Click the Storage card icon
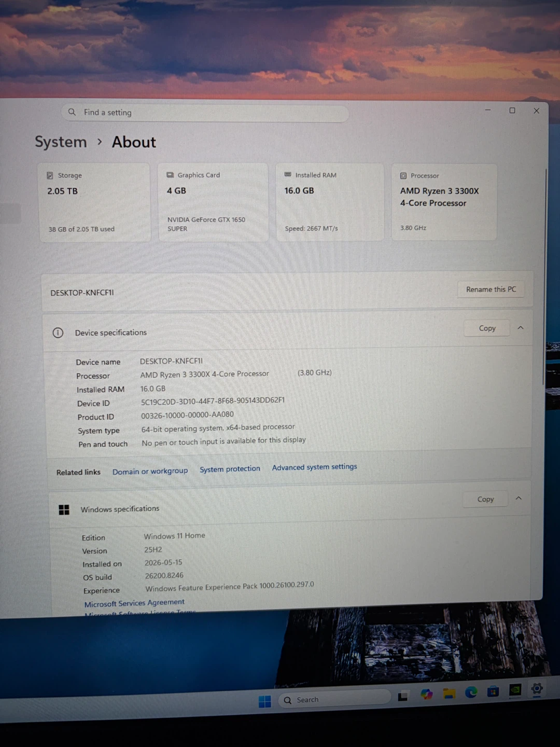The width and height of the screenshot is (560, 747). [x=50, y=175]
